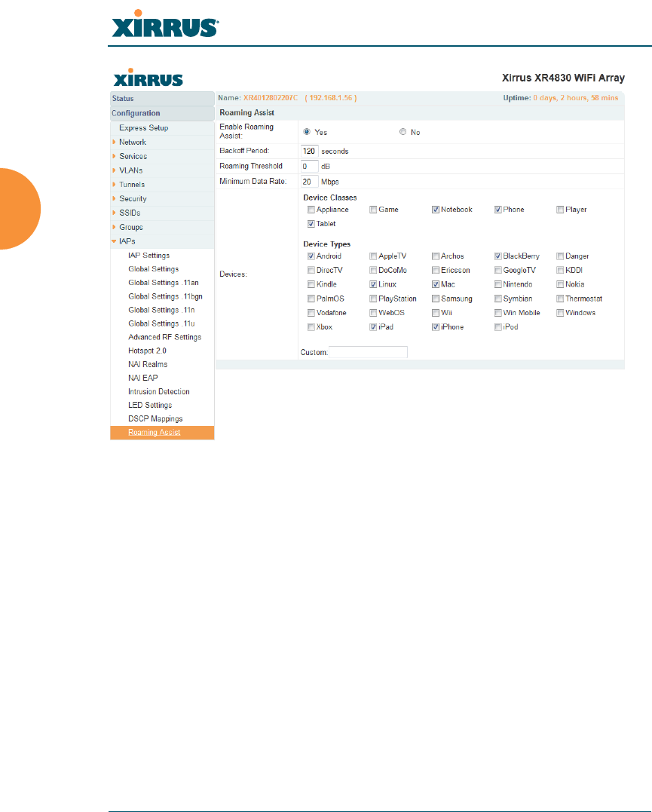Open the Status section
This screenshot has height=812, width=652.
(162, 99)
